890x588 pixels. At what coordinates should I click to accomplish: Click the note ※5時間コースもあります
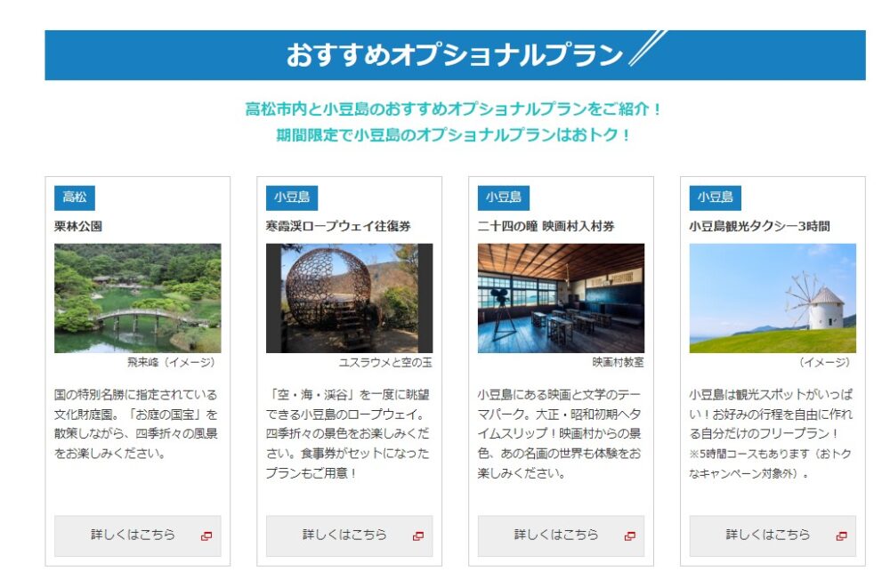[x=770, y=463]
